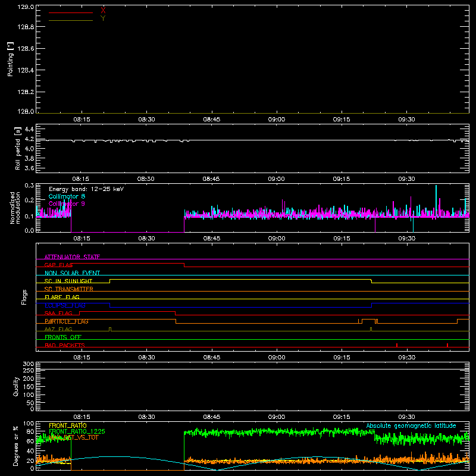Screen dimensions: 476x476
Task: Click the 0.0 modulation tick label
Action: [x=29, y=230]
